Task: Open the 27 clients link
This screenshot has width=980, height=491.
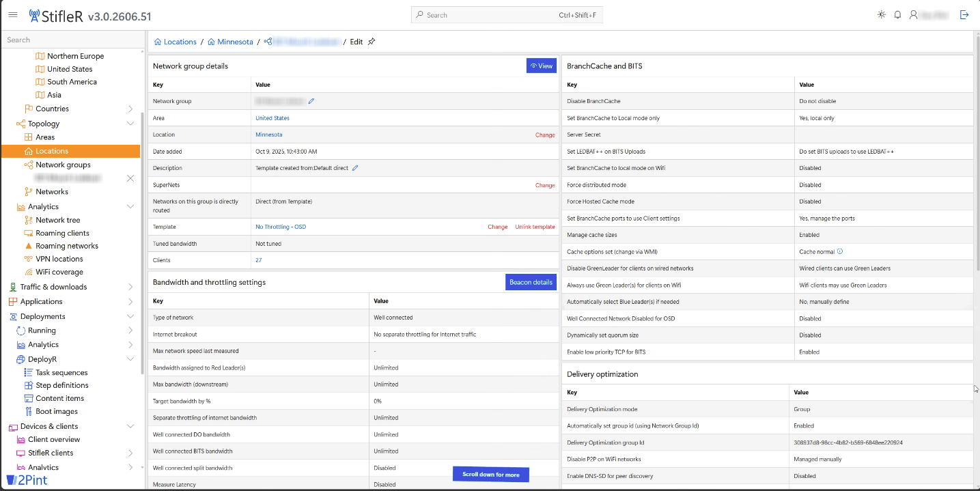Action: pos(259,260)
